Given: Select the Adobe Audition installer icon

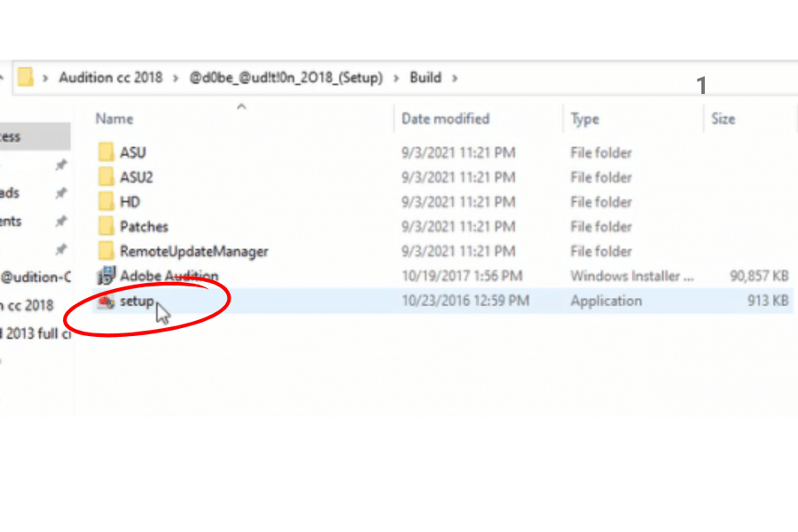Looking at the screenshot, I should [106, 276].
